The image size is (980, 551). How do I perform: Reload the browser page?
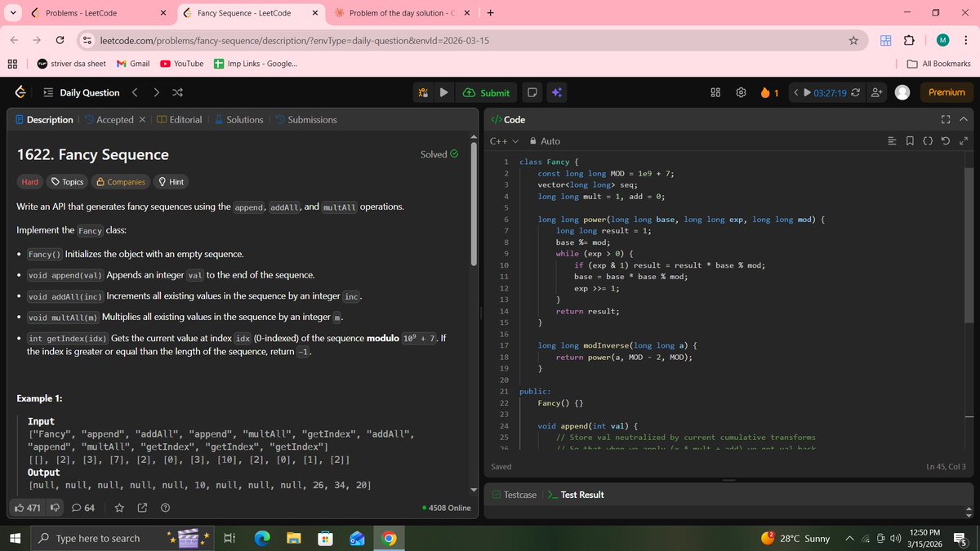click(x=60, y=40)
